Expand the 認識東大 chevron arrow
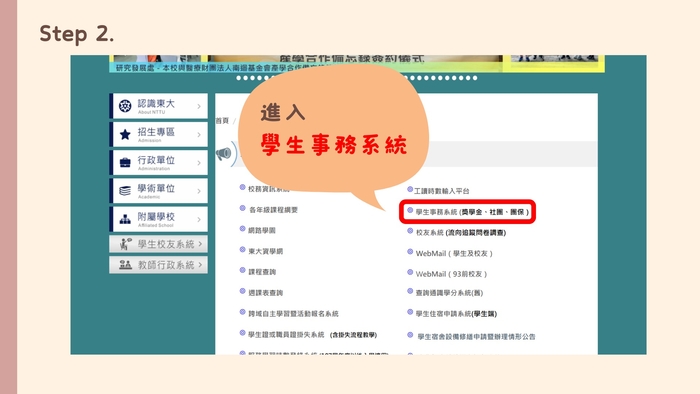Screen dimensions: 700x394 [x=199, y=106]
